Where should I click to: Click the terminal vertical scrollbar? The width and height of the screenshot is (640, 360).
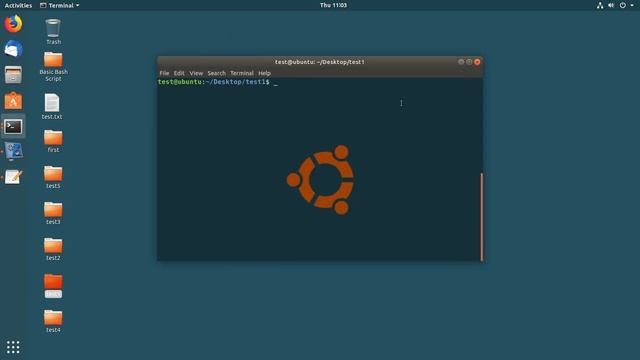click(x=482, y=217)
